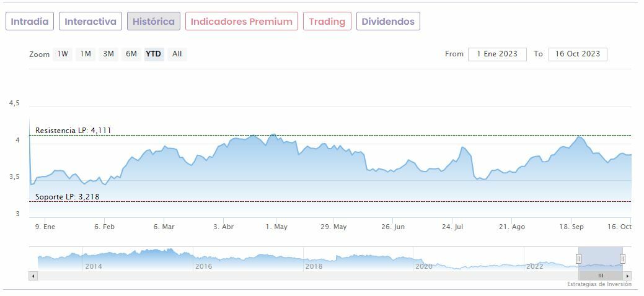Show All historical data

177,54
